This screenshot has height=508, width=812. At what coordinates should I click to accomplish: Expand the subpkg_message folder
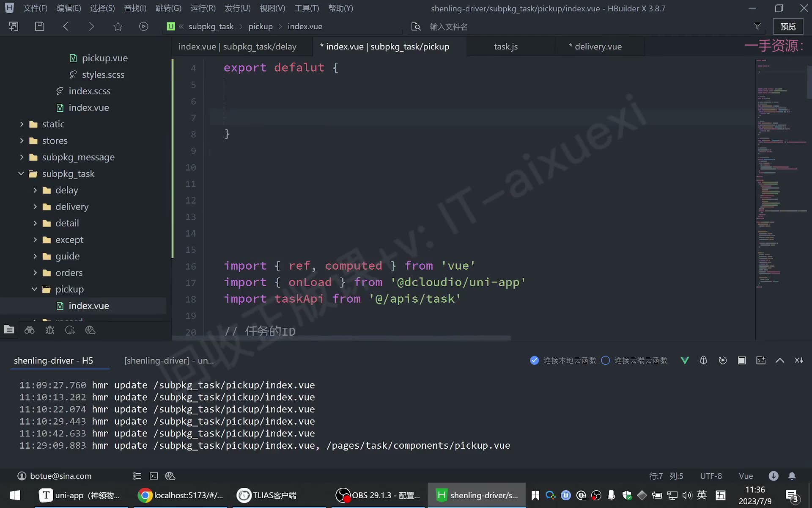(x=22, y=157)
